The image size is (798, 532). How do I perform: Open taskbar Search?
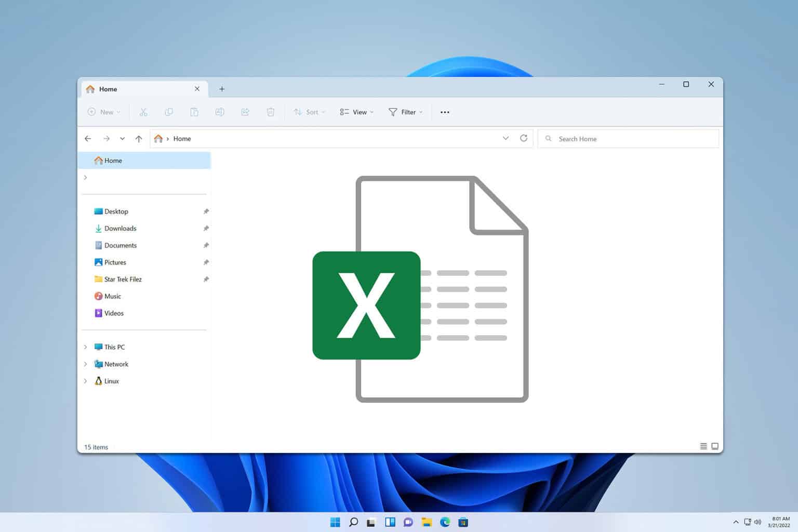pos(353,522)
